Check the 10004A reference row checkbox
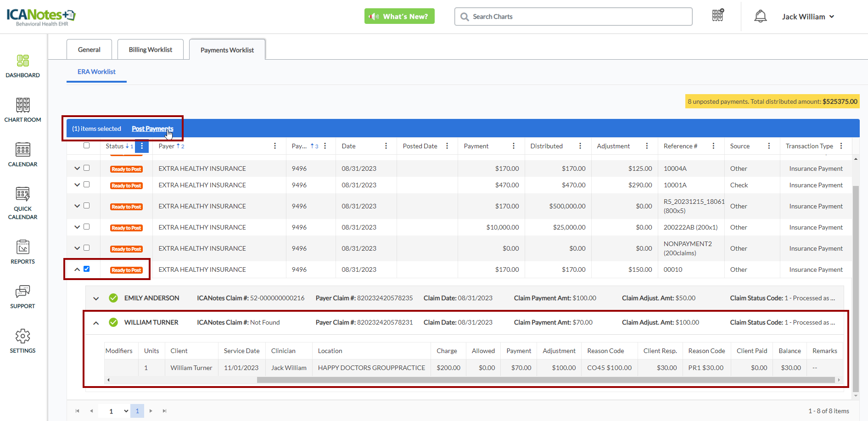This screenshot has height=421, width=868. pos(86,168)
